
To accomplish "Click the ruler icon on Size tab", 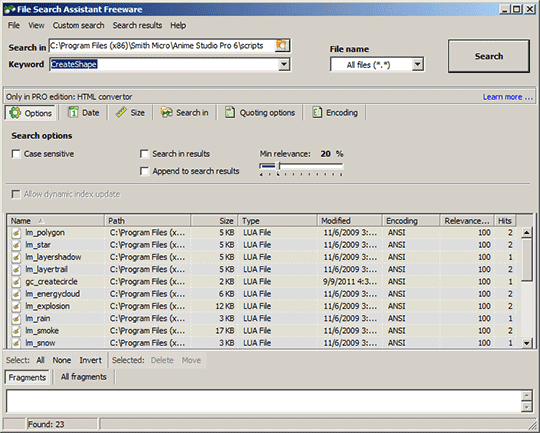I will point(121,112).
